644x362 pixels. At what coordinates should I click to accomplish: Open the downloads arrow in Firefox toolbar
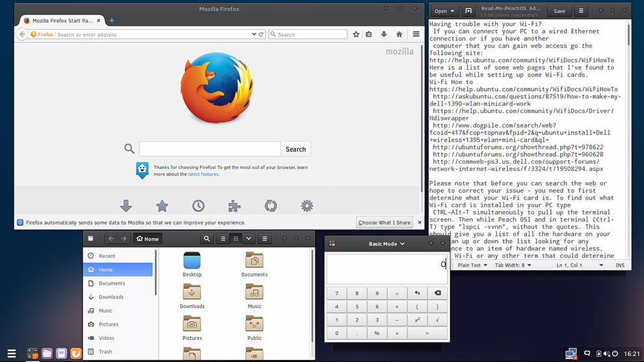384,34
